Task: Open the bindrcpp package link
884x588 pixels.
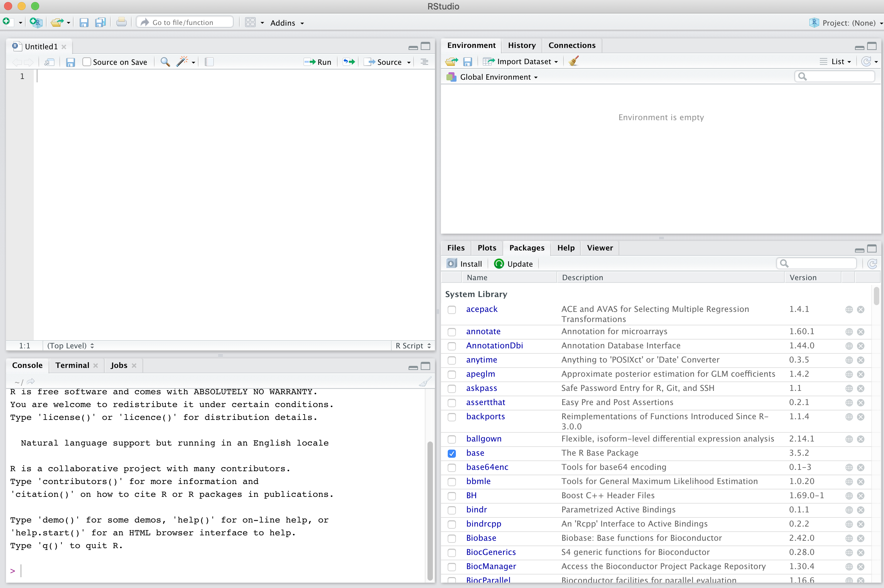Action: tap(484, 524)
